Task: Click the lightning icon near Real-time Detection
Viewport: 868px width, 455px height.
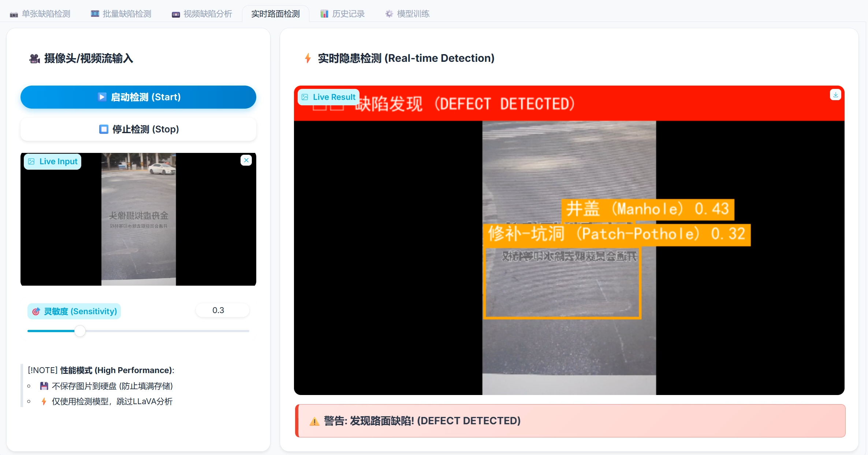Action: click(308, 58)
